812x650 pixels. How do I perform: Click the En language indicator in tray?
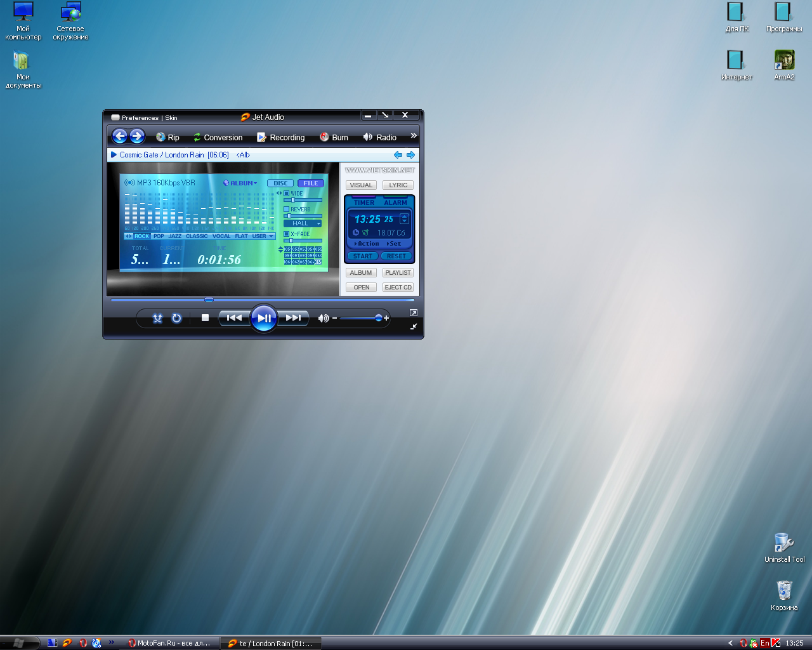(764, 643)
